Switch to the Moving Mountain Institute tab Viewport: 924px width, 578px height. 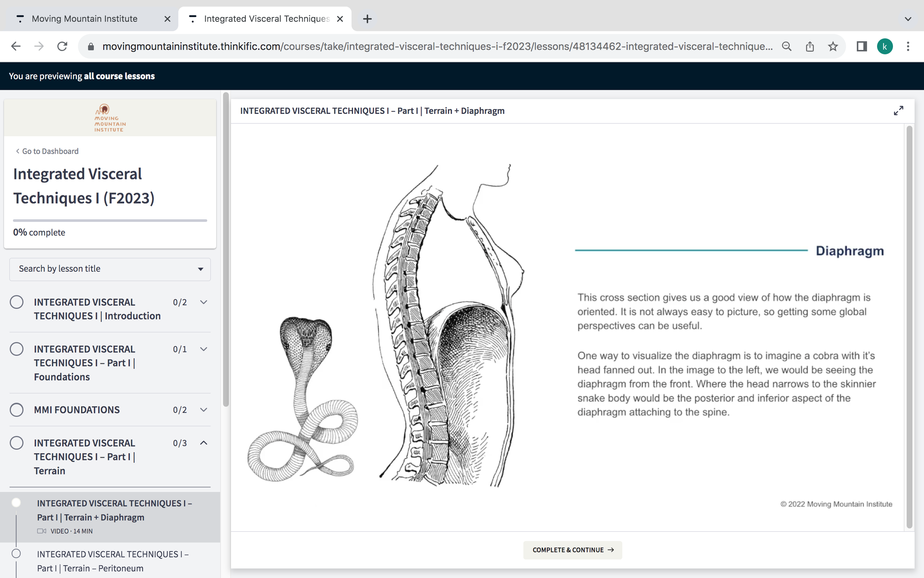coord(84,19)
